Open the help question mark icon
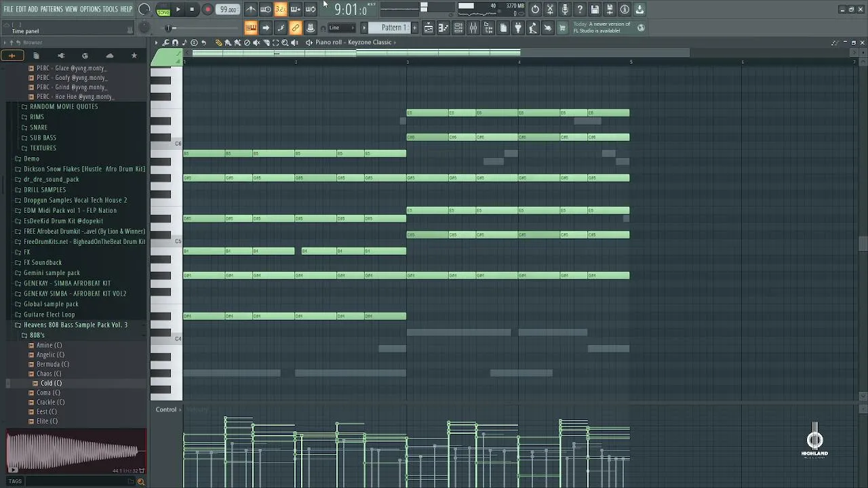 (x=580, y=9)
